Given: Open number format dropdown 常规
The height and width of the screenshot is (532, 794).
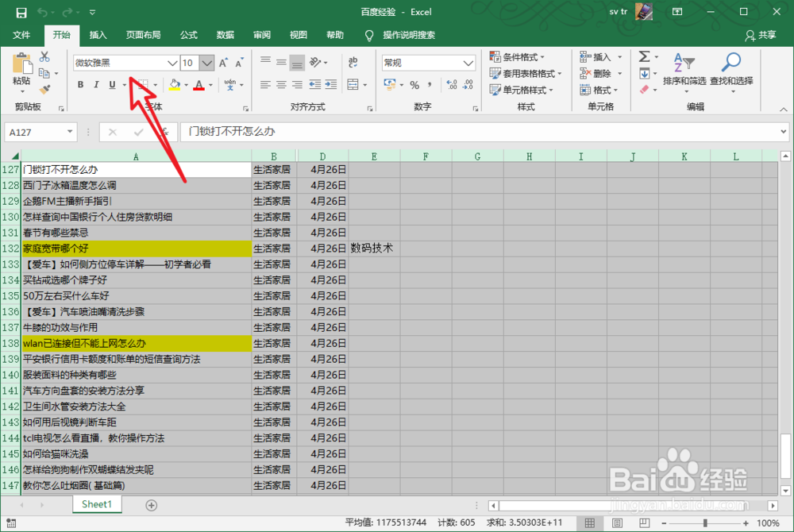Looking at the screenshot, I should (x=468, y=63).
